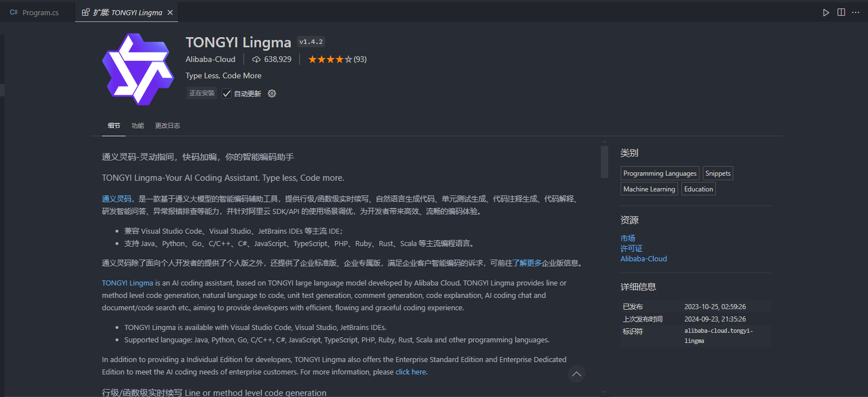Click the 行级/函数级实时续写 section heading
Viewport: 868px width, 397px height.
[214, 392]
